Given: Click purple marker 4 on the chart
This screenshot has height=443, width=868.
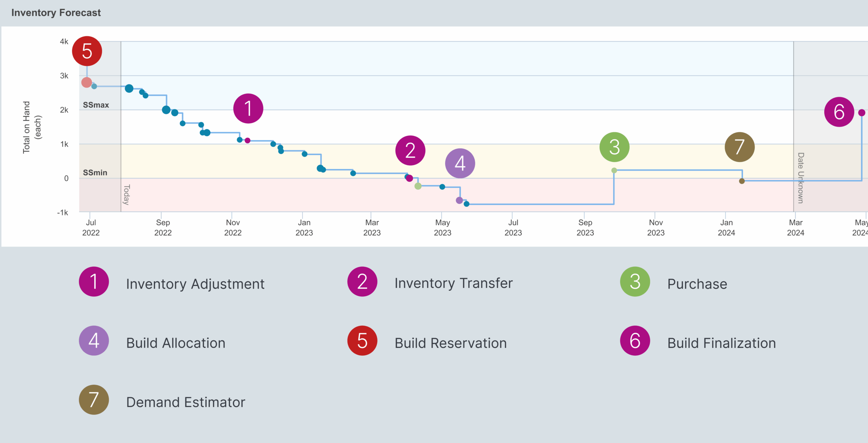Looking at the screenshot, I should tap(460, 163).
